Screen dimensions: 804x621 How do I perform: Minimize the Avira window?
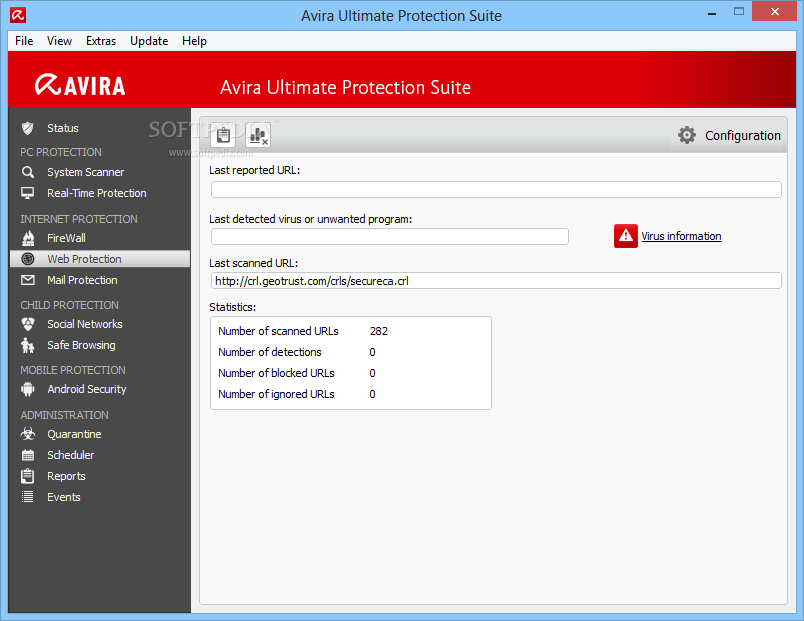click(712, 13)
